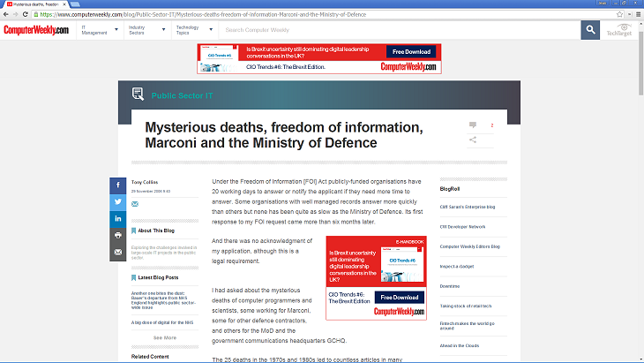This screenshot has height=363, width=644.
Task: Expand the Industry Sectors menu
Action: pyautogui.click(x=147, y=30)
